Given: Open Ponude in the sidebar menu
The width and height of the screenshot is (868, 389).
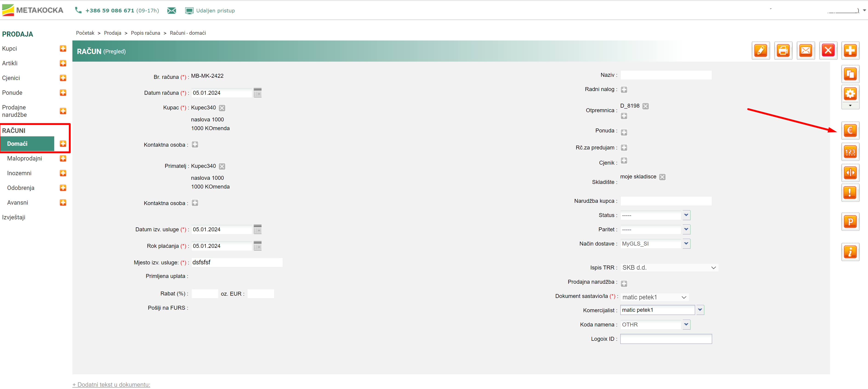Looking at the screenshot, I should pyautogui.click(x=12, y=93).
